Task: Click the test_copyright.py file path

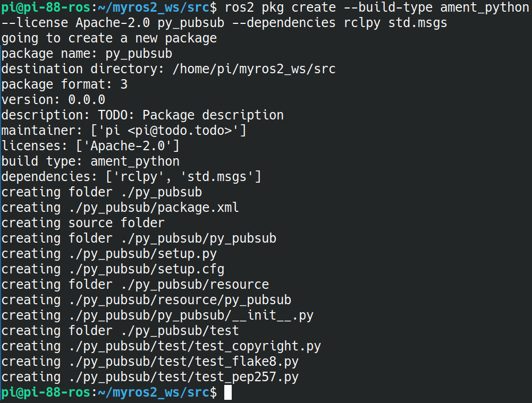Action: tap(195, 346)
